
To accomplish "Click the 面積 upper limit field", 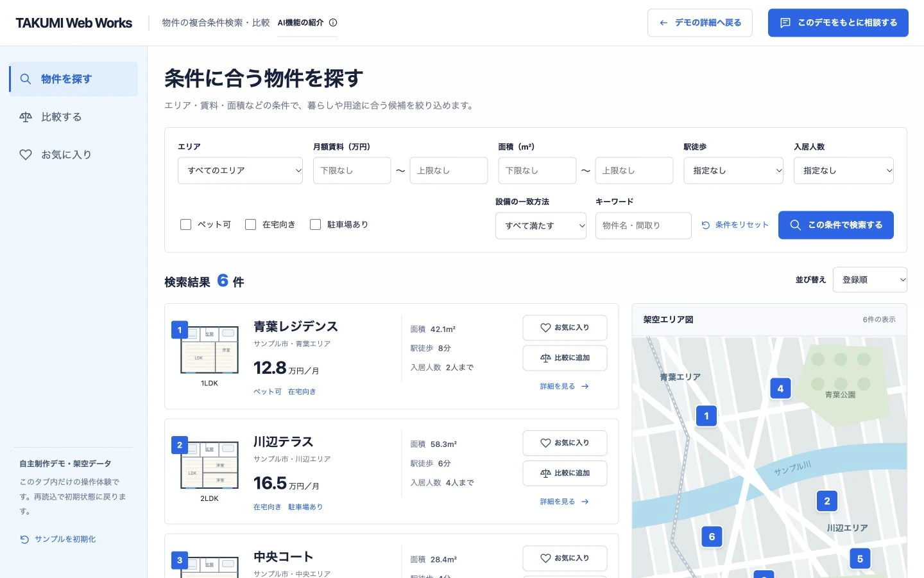I will [634, 171].
